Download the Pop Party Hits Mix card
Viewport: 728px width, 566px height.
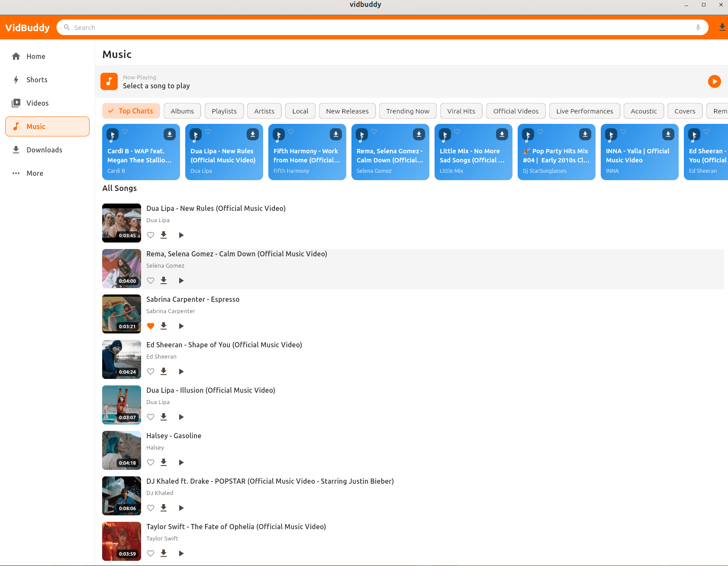(585, 134)
